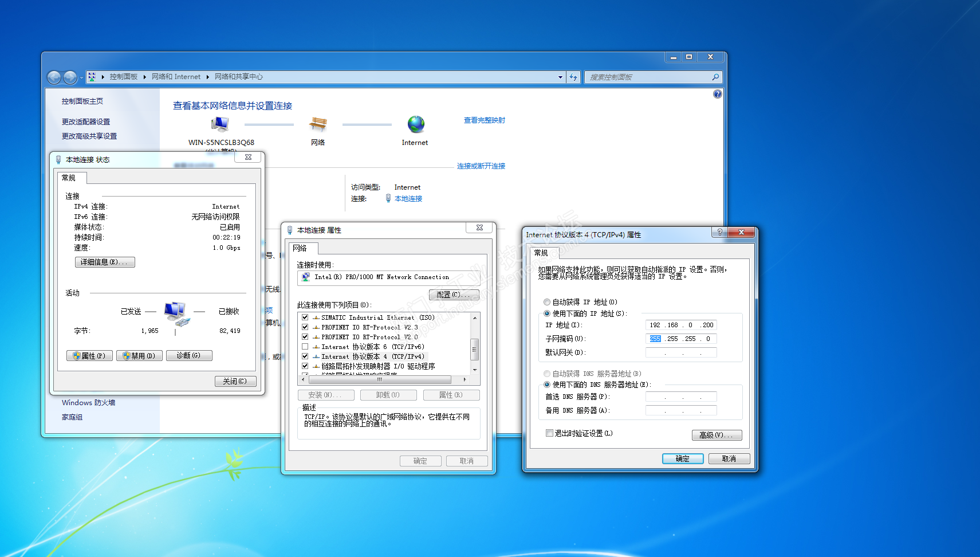Click 关闭(C) button in status dialog
The height and width of the screenshot is (557, 980).
pyautogui.click(x=235, y=381)
